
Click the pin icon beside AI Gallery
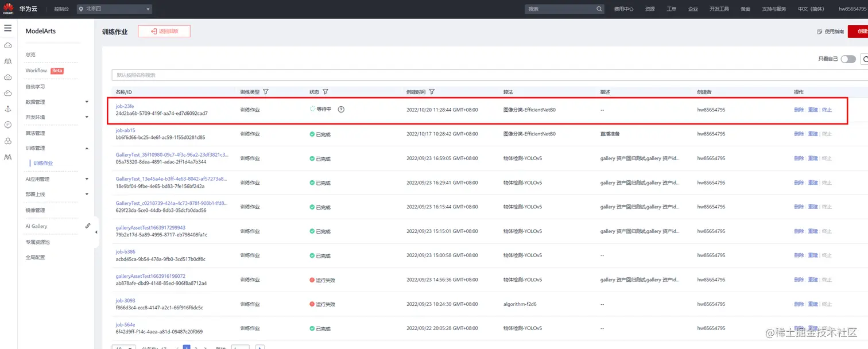(x=88, y=226)
